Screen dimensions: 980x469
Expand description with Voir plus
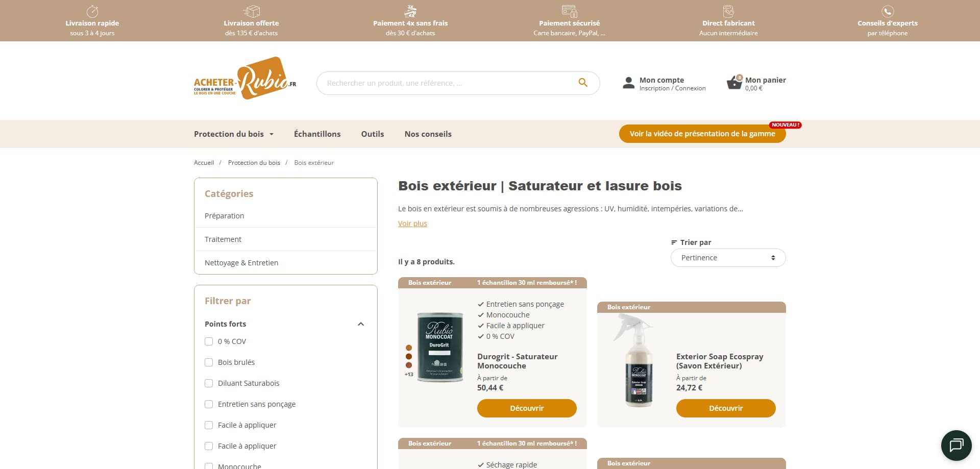pyautogui.click(x=412, y=224)
